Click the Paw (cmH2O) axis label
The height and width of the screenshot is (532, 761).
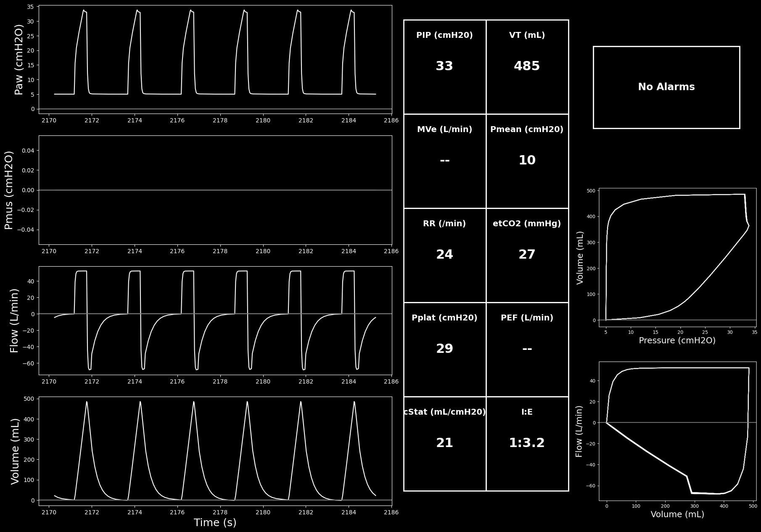coord(19,59)
